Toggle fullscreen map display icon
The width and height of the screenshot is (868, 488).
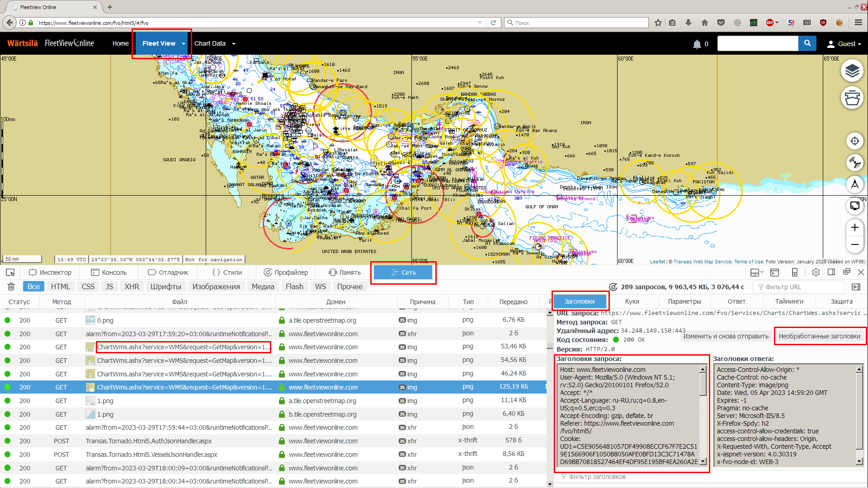click(x=854, y=206)
